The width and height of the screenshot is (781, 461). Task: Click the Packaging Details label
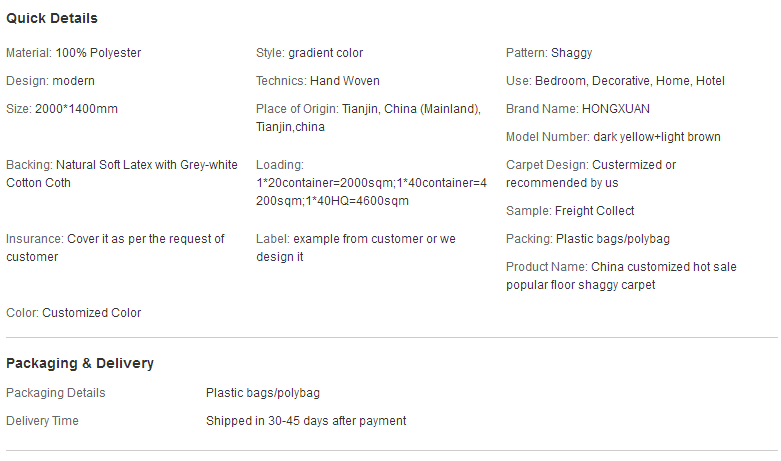[x=56, y=393]
